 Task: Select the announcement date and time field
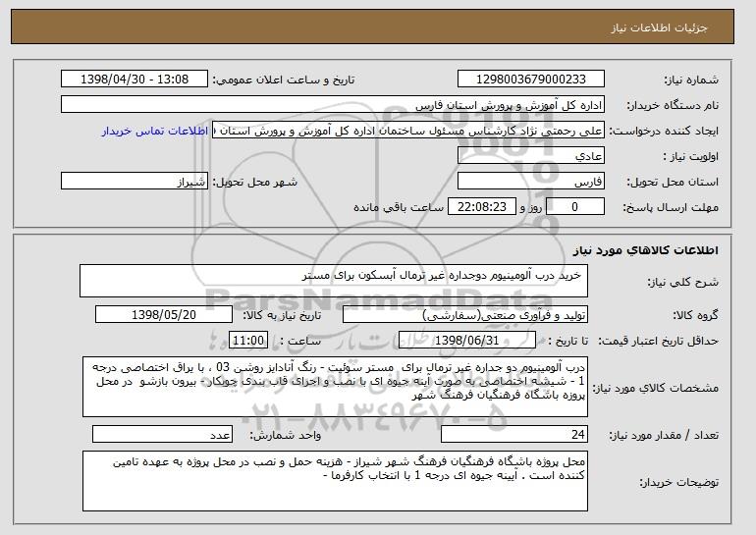pos(135,80)
